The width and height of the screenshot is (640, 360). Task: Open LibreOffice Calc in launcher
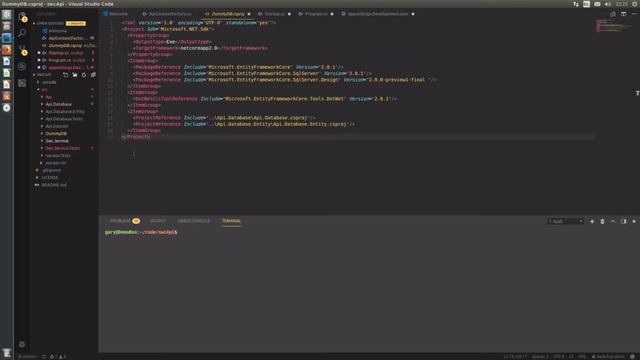[x=7, y=73]
